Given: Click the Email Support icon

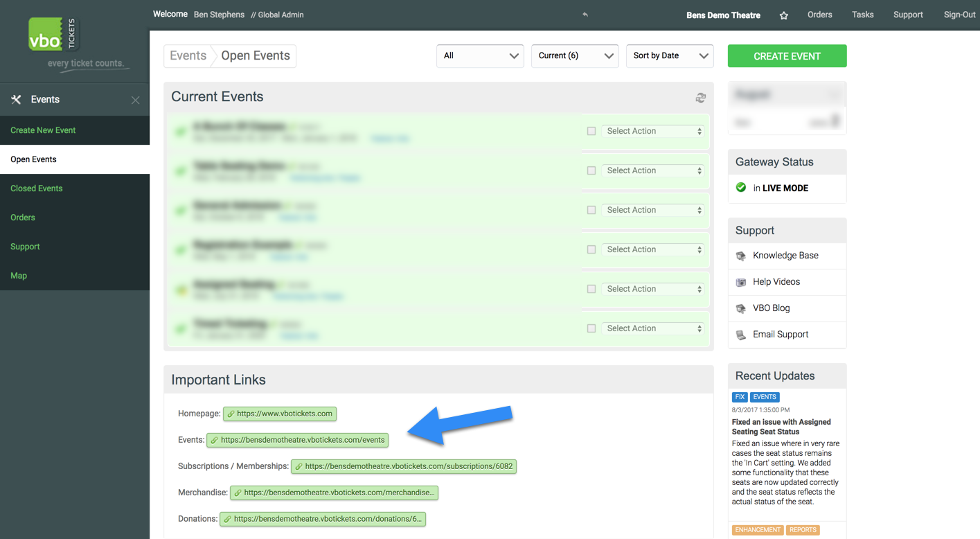Looking at the screenshot, I should (x=741, y=335).
